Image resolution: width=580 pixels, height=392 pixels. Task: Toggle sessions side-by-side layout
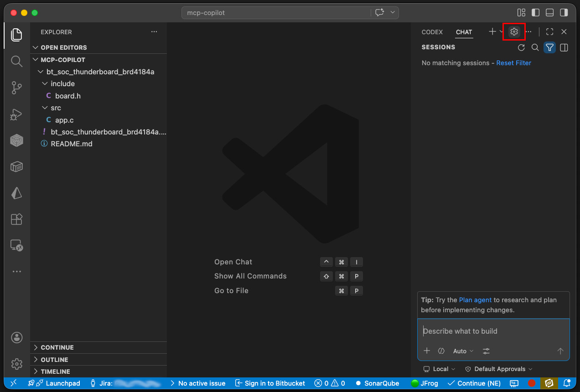(564, 47)
